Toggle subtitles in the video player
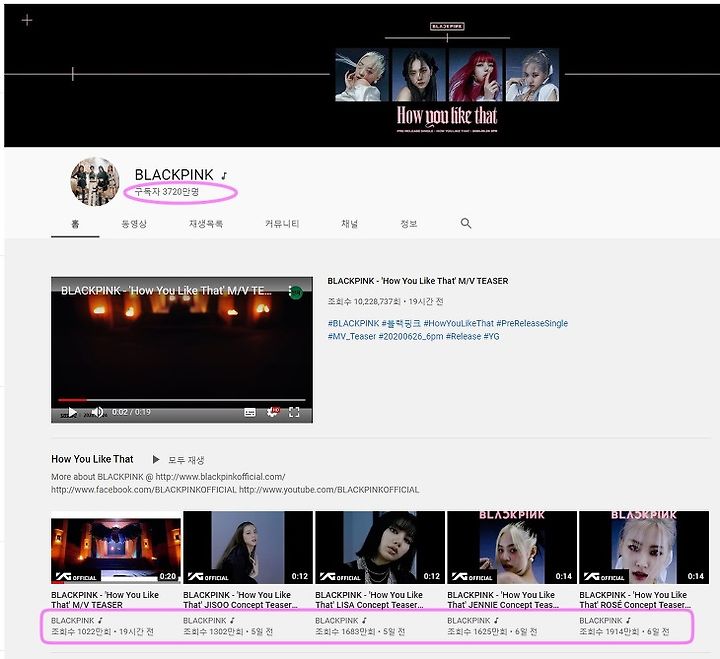720x659 pixels. [250, 412]
